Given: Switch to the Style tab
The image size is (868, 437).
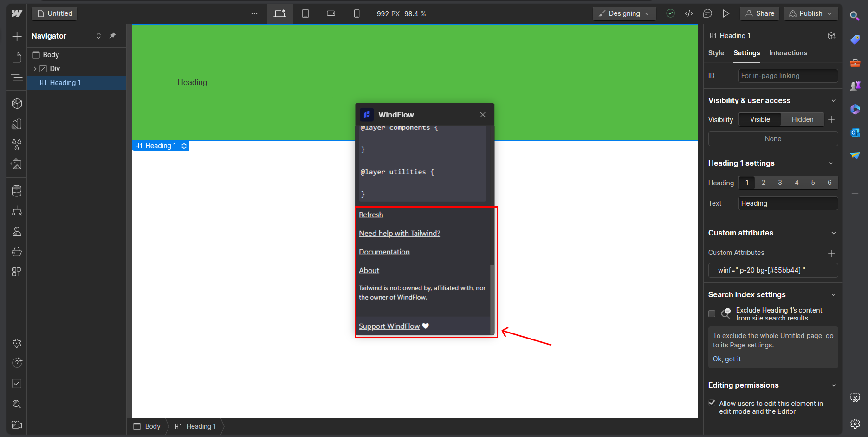Looking at the screenshot, I should (716, 53).
